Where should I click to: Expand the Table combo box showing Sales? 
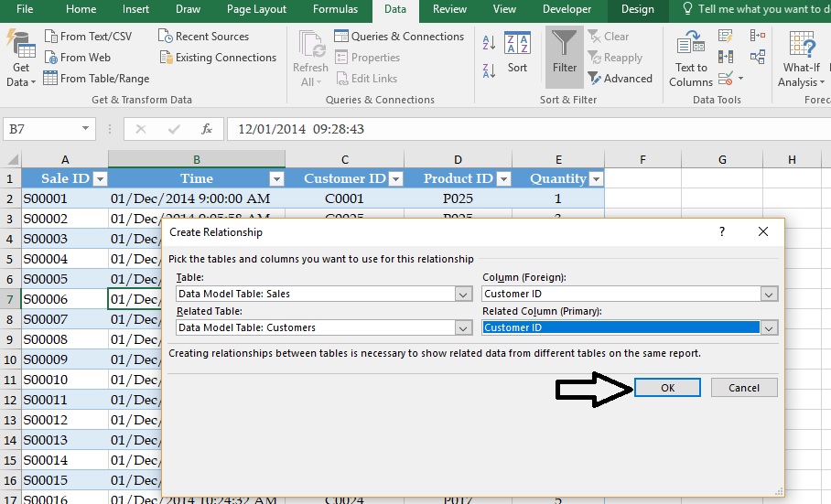pyautogui.click(x=463, y=295)
